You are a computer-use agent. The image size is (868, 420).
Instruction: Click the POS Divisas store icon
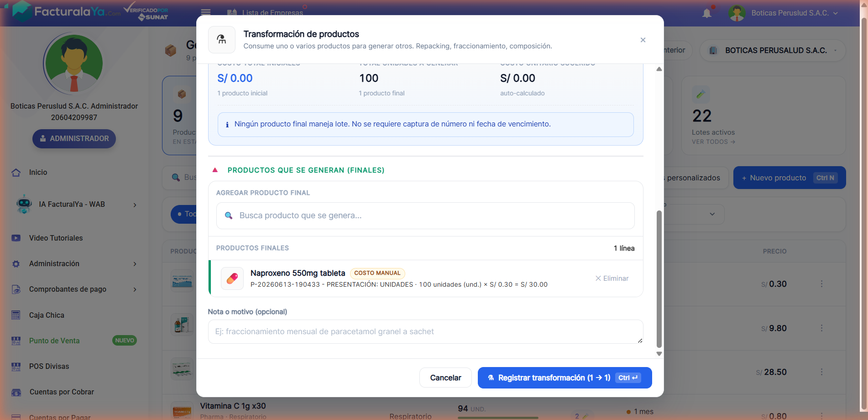coord(16,366)
